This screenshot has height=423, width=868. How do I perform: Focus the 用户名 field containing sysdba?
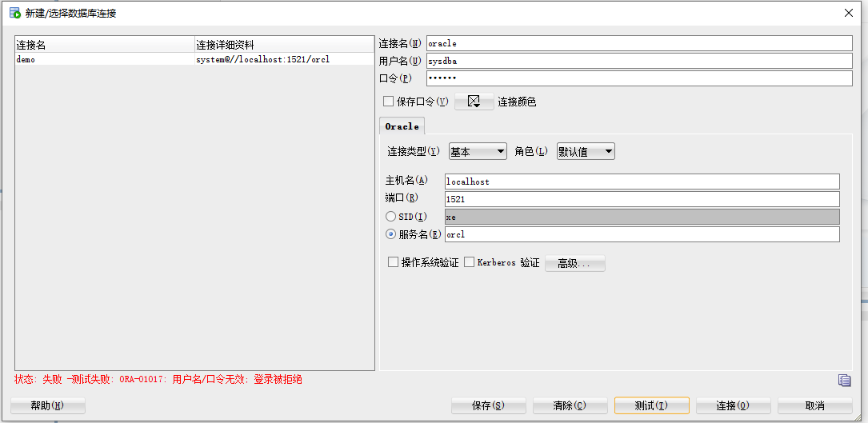[639, 60]
